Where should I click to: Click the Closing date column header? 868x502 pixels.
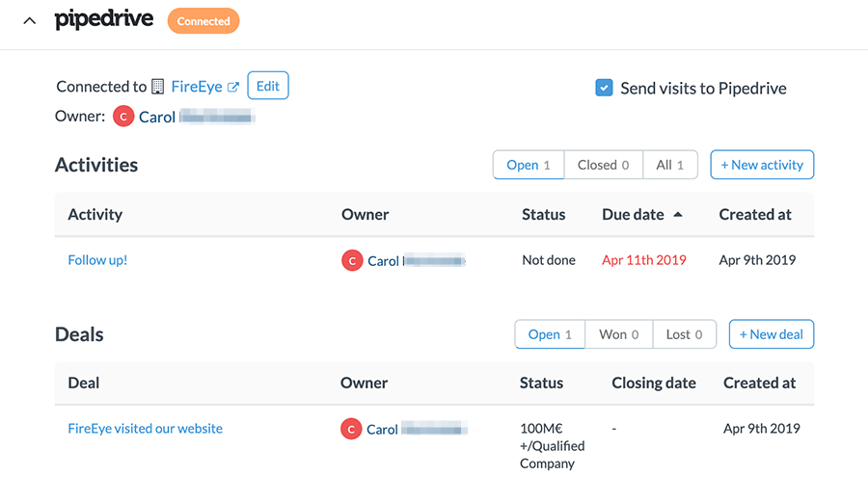click(654, 383)
